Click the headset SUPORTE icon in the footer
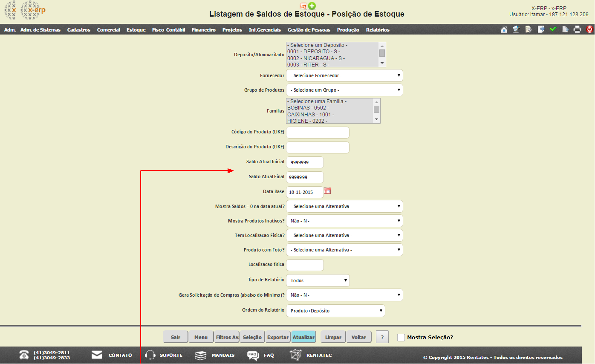The image size is (595, 364). click(150, 355)
